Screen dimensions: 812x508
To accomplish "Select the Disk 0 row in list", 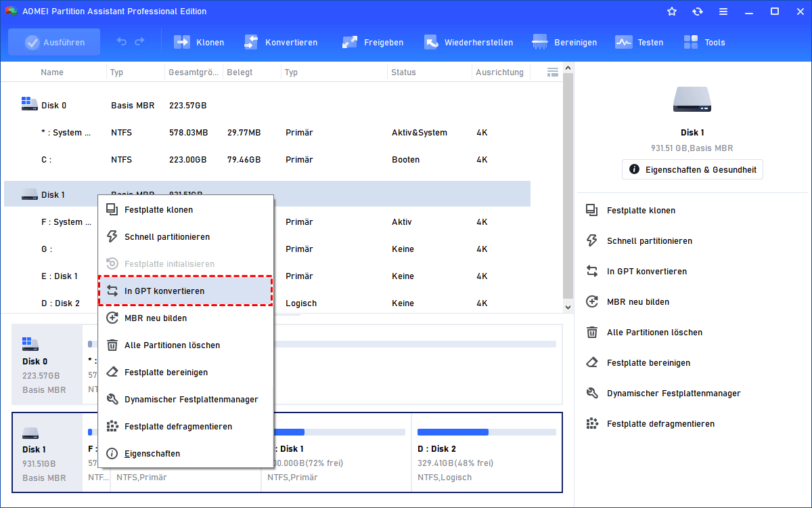I will (x=54, y=105).
